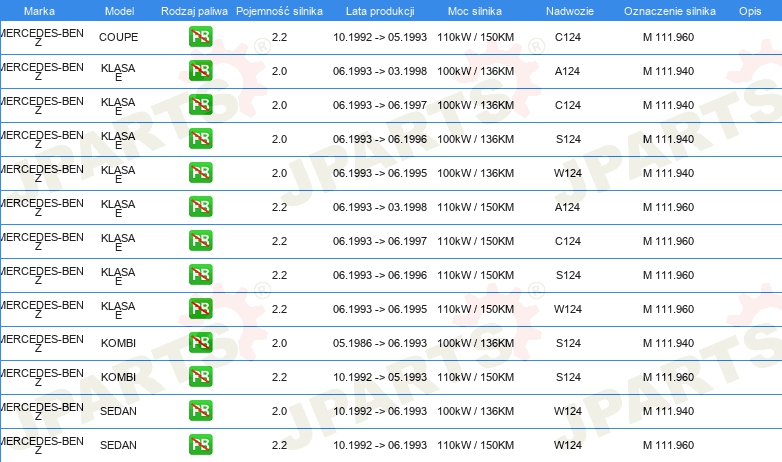
Task: Click the C124 body cell in the COUPE row
Action: point(568,37)
